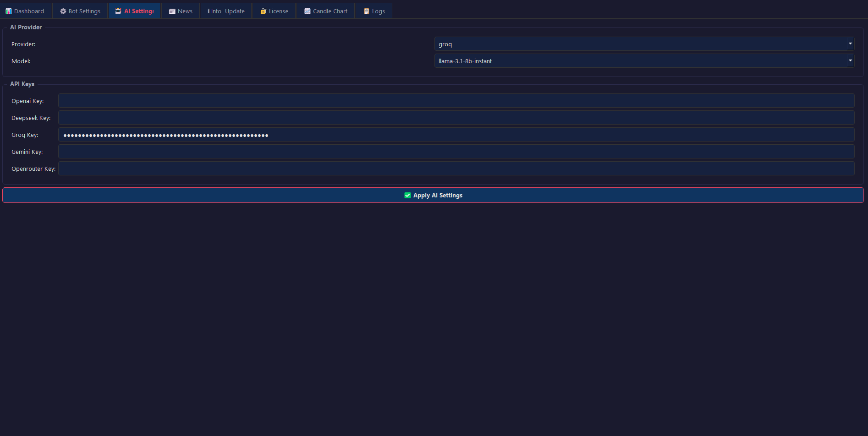The width and height of the screenshot is (868, 436).
Task: Click the robot icon on AI Settings tab
Action: tap(118, 11)
